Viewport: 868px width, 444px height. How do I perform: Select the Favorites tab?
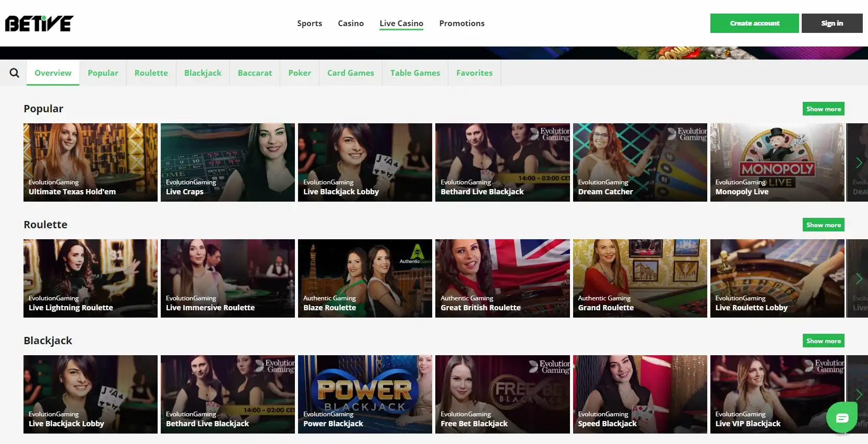pyautogui.click(x=474, y=73)
